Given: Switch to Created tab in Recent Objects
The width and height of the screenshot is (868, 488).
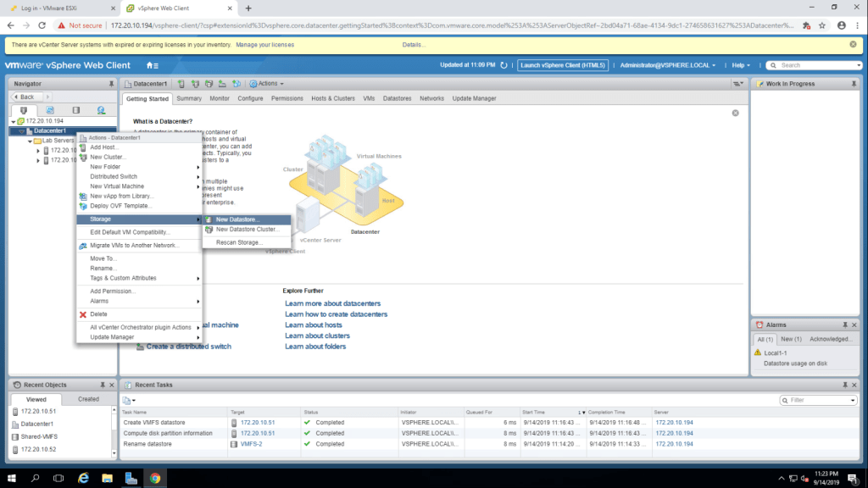Looking at the screenshot, I should [88, 399].
